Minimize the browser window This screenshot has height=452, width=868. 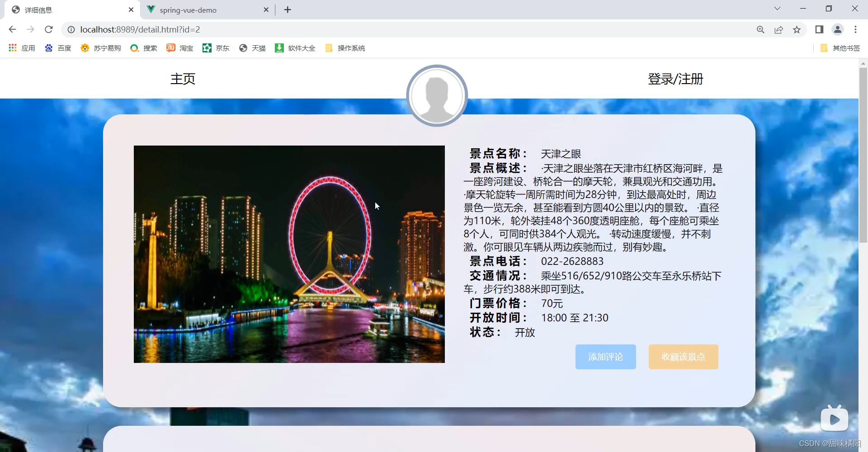pyautogui.click(x=803, y=9)
